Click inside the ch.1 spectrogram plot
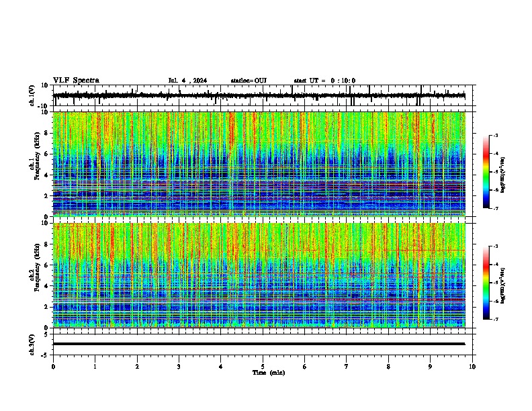532x411 pixels. 259,164
